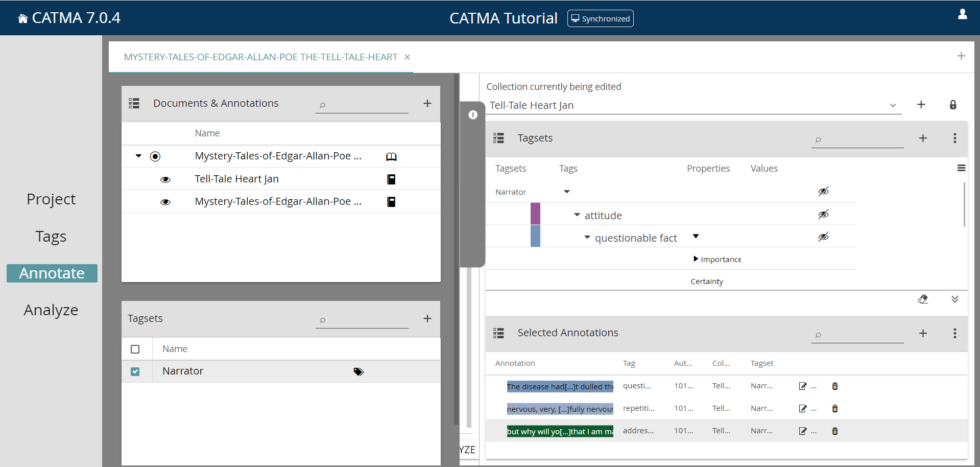Click the CATMA home icon
Viewport: 980px width, 467px height.
[x=22, y=18]
